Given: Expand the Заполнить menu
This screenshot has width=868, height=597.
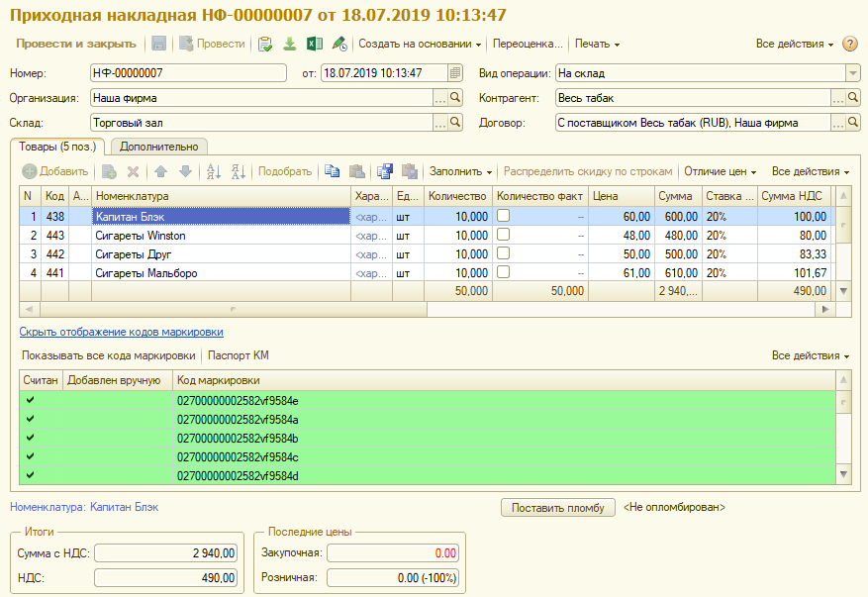Looking at the screenshot, I should 460,171.
